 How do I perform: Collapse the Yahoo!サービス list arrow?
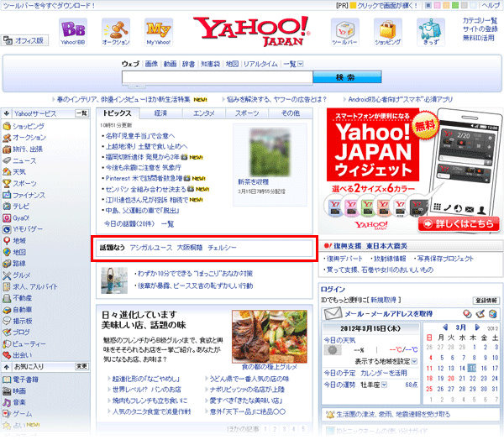tap(7, 113)
